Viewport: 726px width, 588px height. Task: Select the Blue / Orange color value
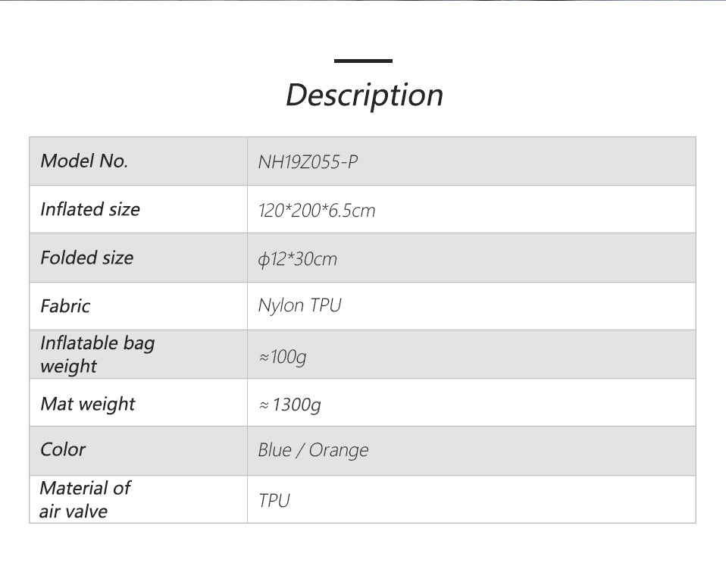coord(313,450)
